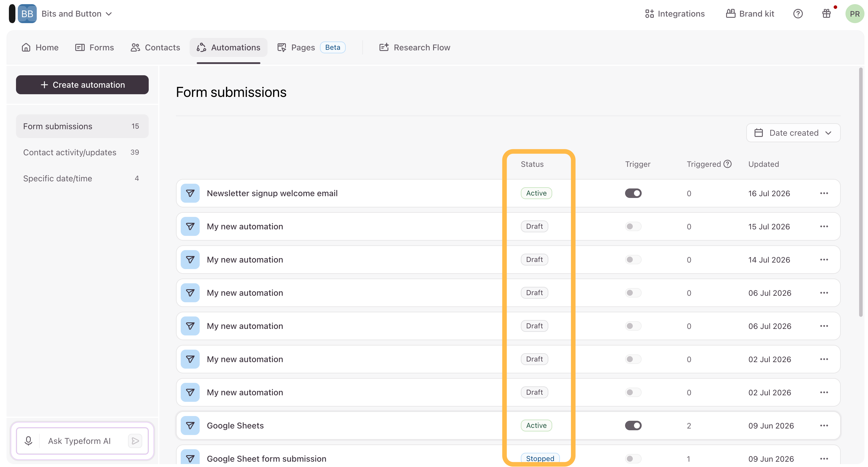Open the Brand kit
Screen dimensions: 868x467
750,14
